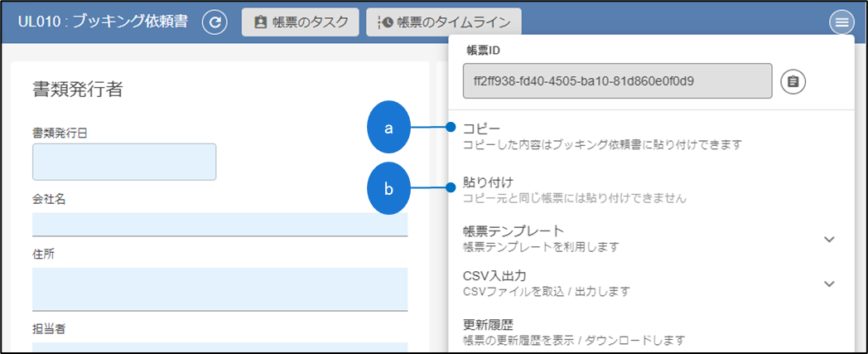The image size is (868, 354).
Task: Click the blue 'b' annotation marker
Action: tap(390, 188)
